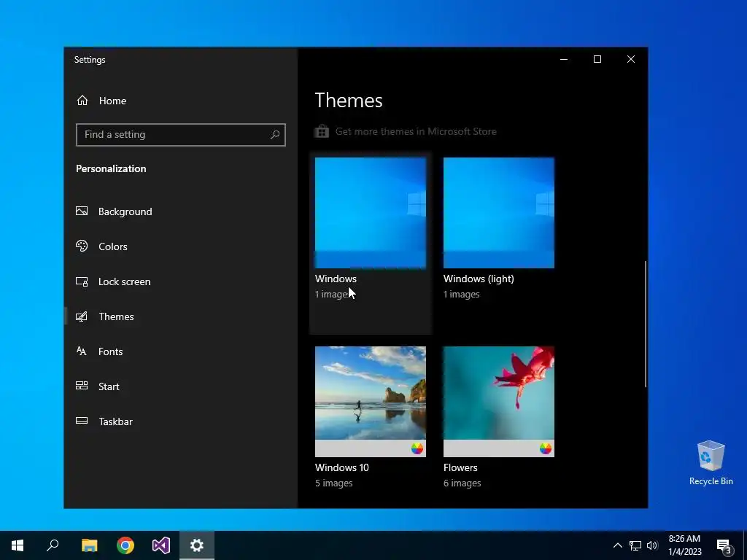747x560 pixels.
Task: Click the Lock screen icon
Action: coord(82,281)
